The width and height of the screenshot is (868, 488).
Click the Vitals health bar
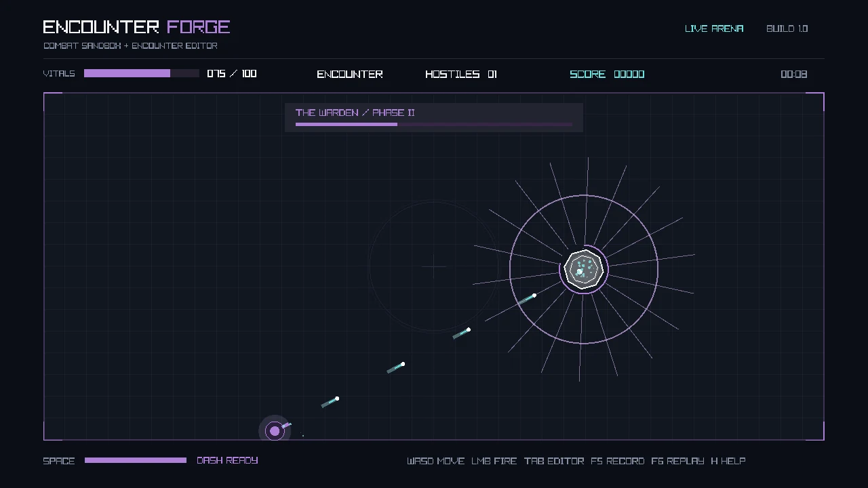(x=142, y=73)
